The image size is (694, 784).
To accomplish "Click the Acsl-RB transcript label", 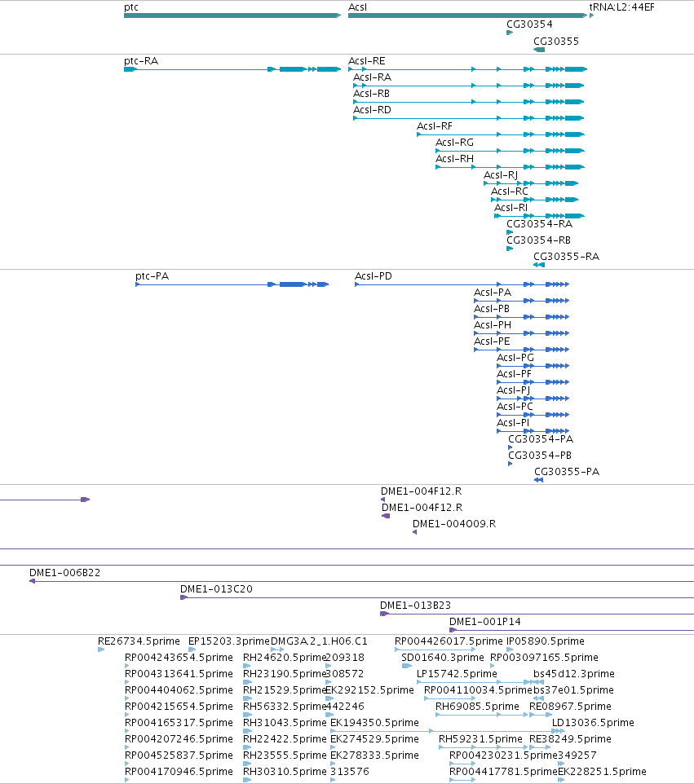I will coord(371,94).
